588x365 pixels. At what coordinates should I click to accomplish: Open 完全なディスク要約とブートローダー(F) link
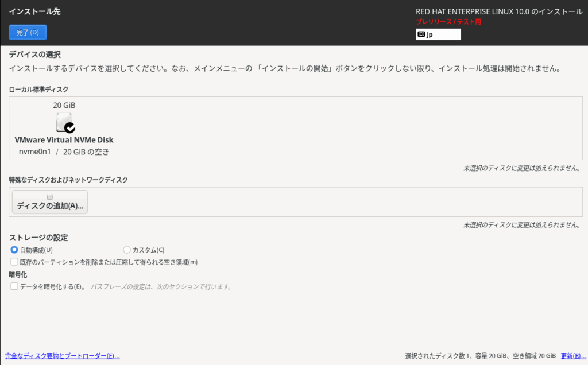point(62,356)
